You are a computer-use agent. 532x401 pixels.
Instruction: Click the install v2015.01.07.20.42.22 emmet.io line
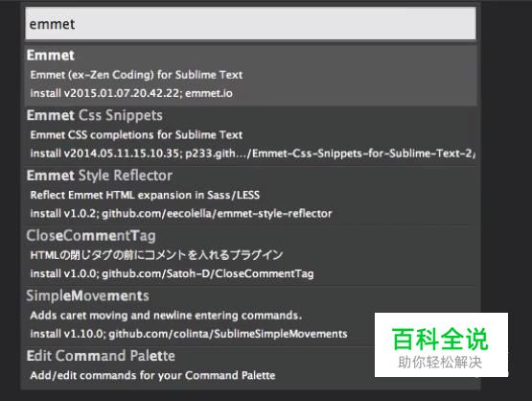[131, 93]
